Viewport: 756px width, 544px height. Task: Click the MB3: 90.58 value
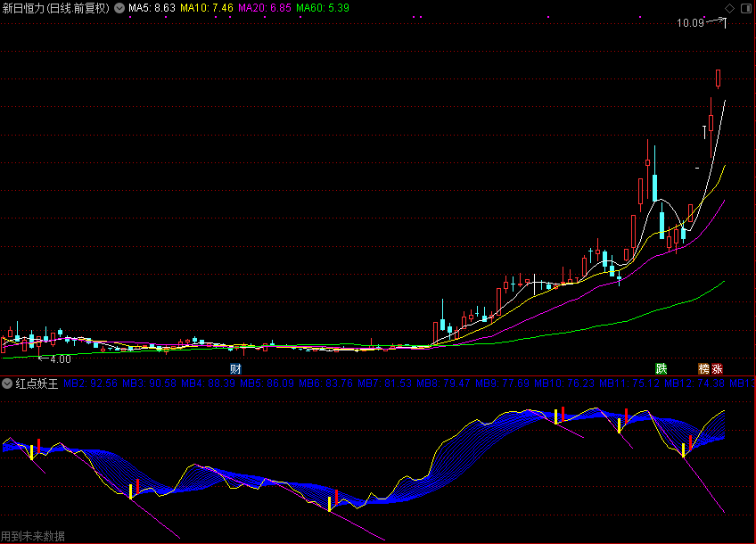[x=150, y=383]
